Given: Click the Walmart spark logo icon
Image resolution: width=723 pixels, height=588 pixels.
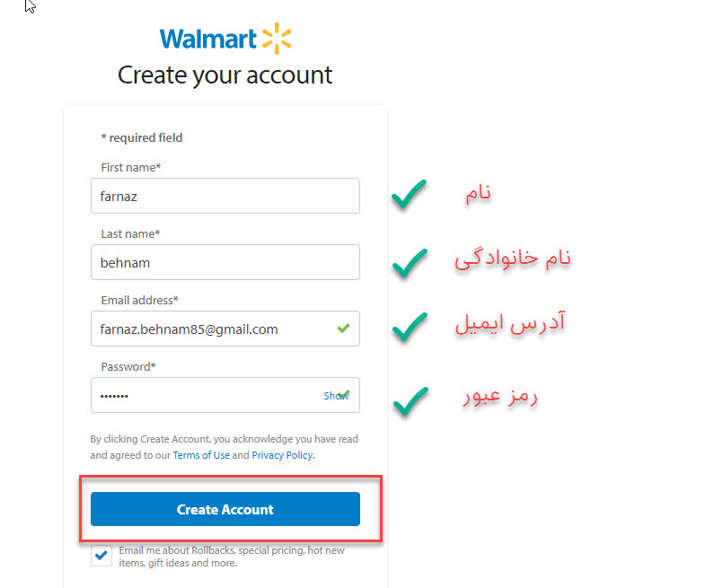Looking at the screenshot, I should coord(277,39).
